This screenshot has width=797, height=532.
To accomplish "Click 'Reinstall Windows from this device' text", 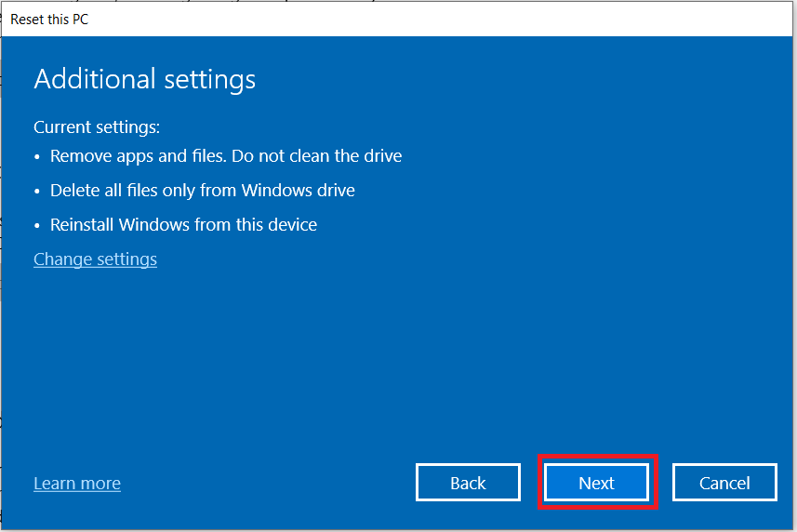I will coord(183,224).
